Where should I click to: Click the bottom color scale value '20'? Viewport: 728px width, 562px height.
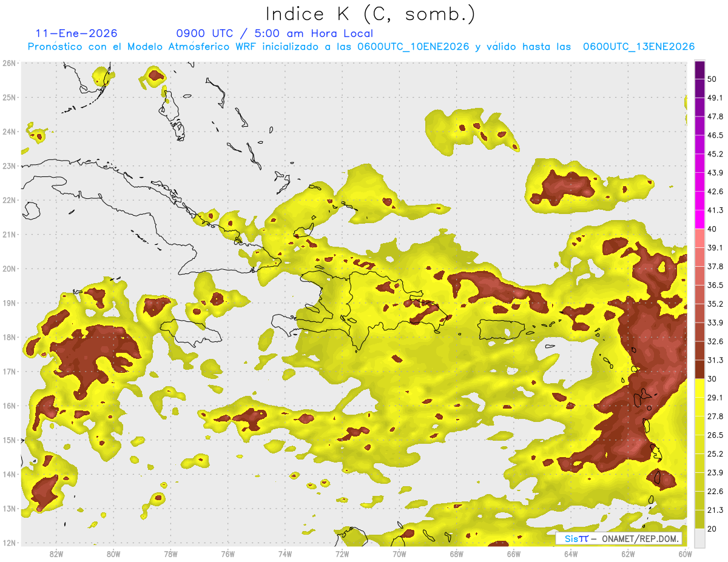pyautogui.click(x=712, y=529)
